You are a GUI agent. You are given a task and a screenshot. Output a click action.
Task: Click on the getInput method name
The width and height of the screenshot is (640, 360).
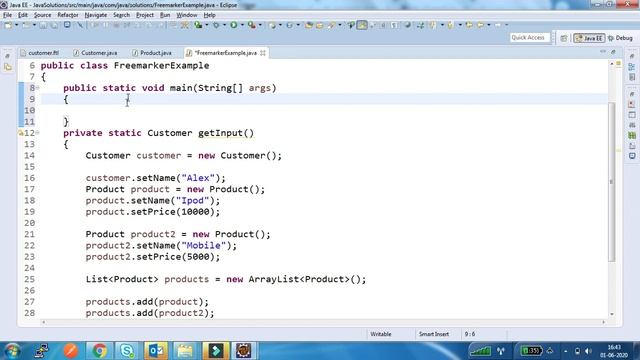220,133
